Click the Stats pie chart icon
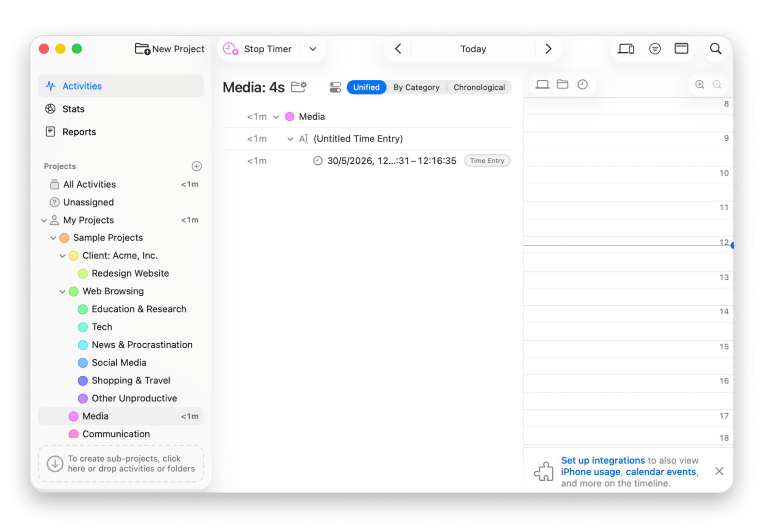This screenshot has width=763, height=532. pyautogui.click(x=50, y=109)
